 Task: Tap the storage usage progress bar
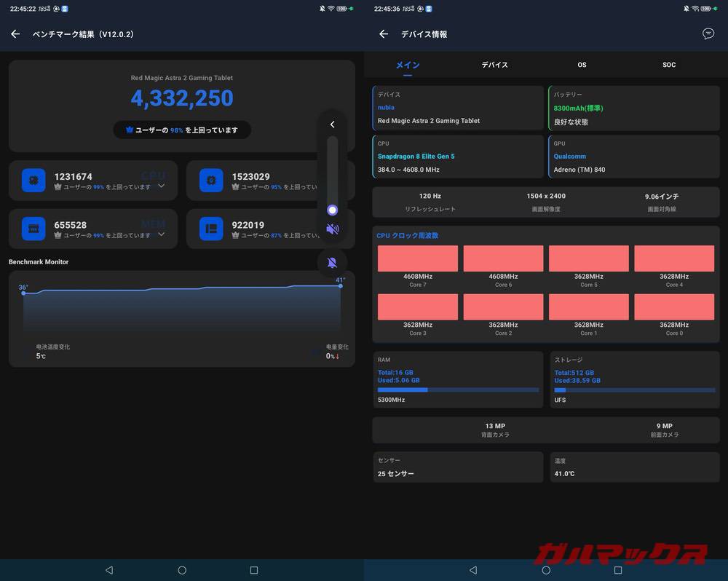(x=634, y=390)
